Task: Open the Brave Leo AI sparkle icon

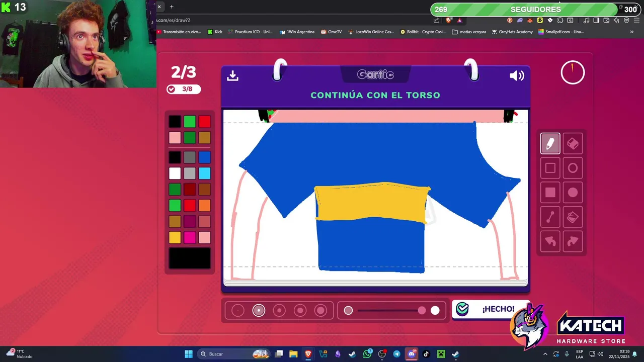Action: (x=616, y=20)
